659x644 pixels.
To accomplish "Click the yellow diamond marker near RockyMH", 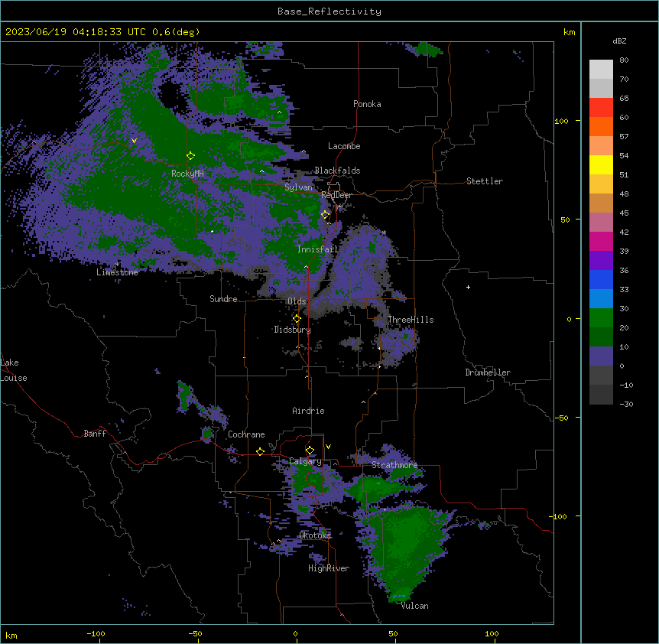I will pos(190,156).
